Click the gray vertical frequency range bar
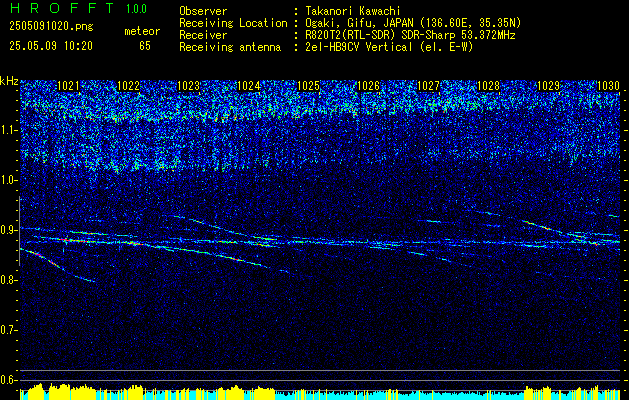Image resolution: width=629 pixels, height=400 pixels. tap(19, 231)
